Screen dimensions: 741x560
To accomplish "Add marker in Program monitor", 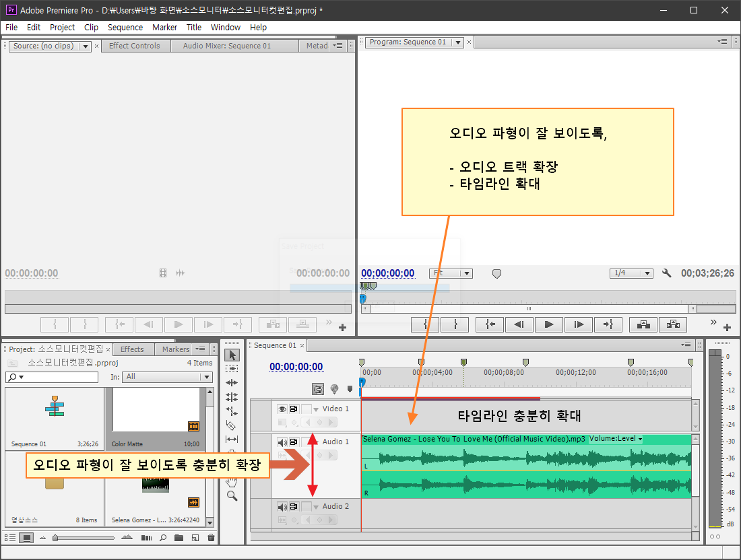I will pos(496,273).
